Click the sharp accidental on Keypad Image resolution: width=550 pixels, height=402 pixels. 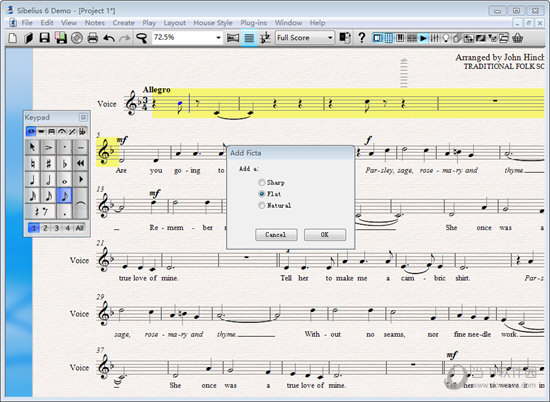tap(48, 163)
